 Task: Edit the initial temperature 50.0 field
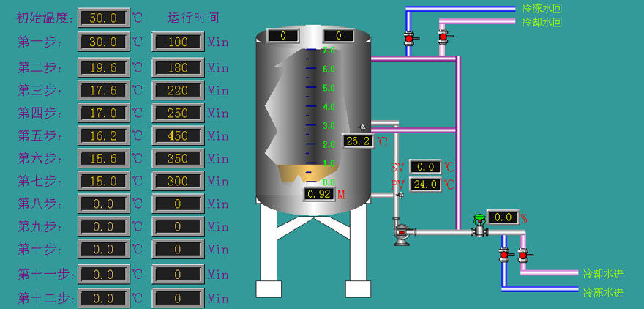pyautogui.click(x=103, y=18)
